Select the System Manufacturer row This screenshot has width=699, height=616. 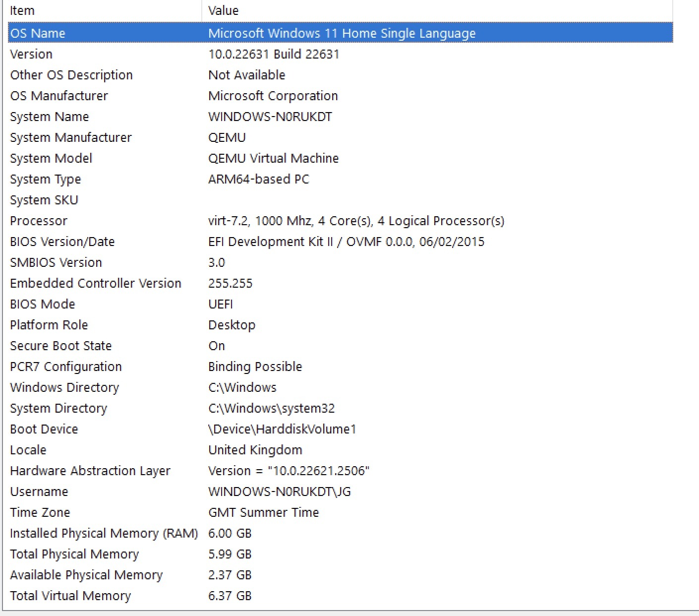click(x=341, y=137)
